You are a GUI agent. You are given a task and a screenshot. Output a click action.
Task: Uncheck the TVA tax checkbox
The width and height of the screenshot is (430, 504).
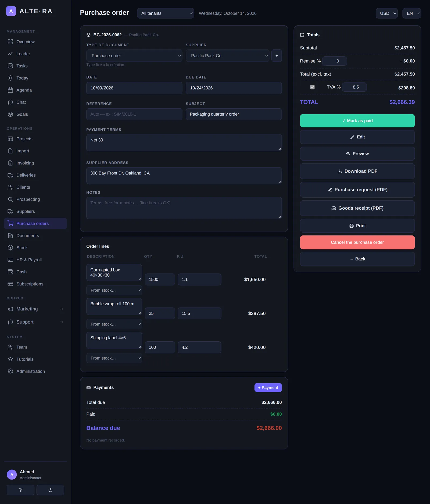point(312,87)
